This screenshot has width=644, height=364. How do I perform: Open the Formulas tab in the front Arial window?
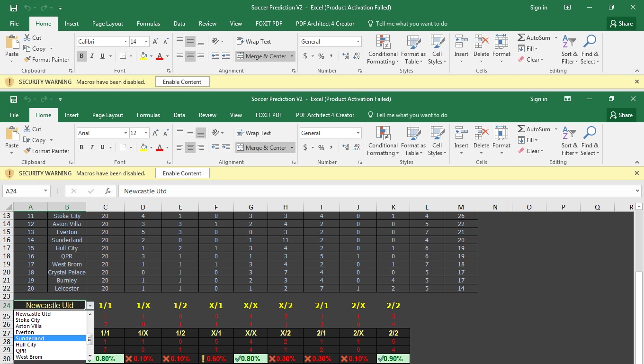point(148,115)
